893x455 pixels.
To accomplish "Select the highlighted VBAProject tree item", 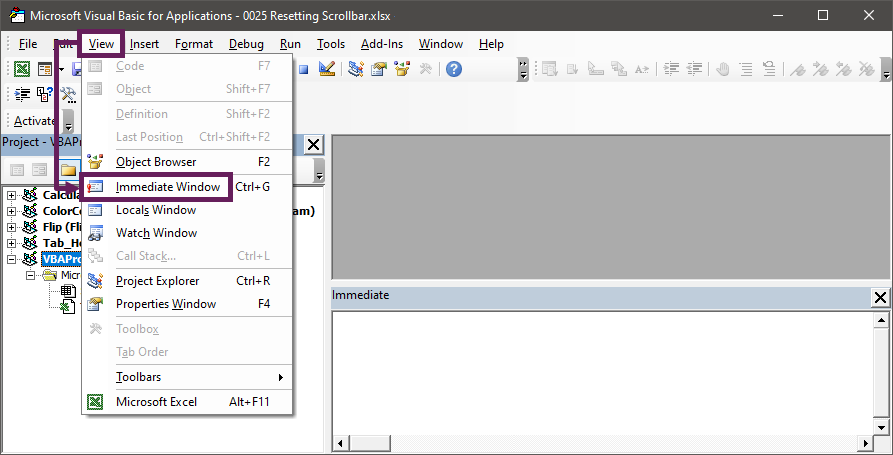I will tap(62, 259).
